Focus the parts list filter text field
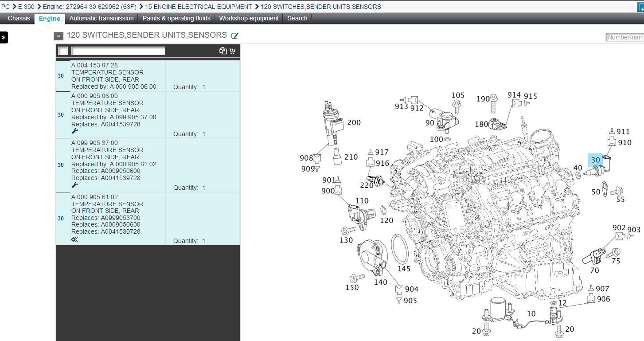644x341 pixels. point(118,51)
